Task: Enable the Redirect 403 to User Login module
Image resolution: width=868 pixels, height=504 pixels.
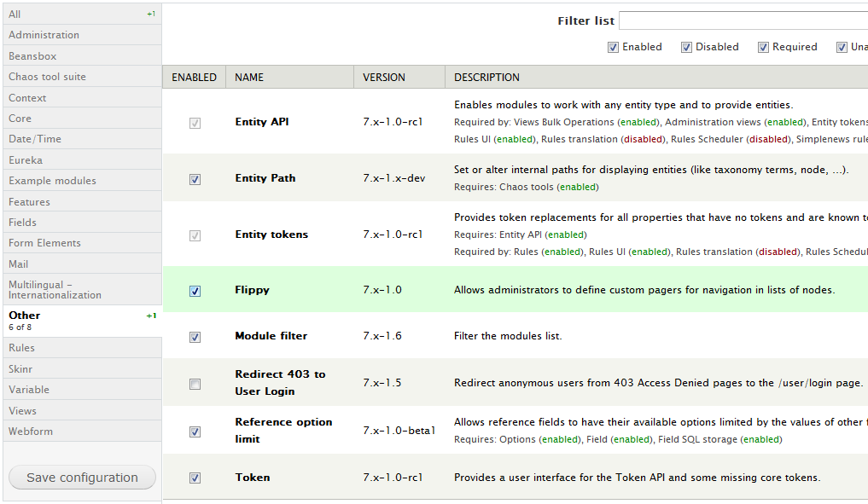Action: [x=195, y=384]
